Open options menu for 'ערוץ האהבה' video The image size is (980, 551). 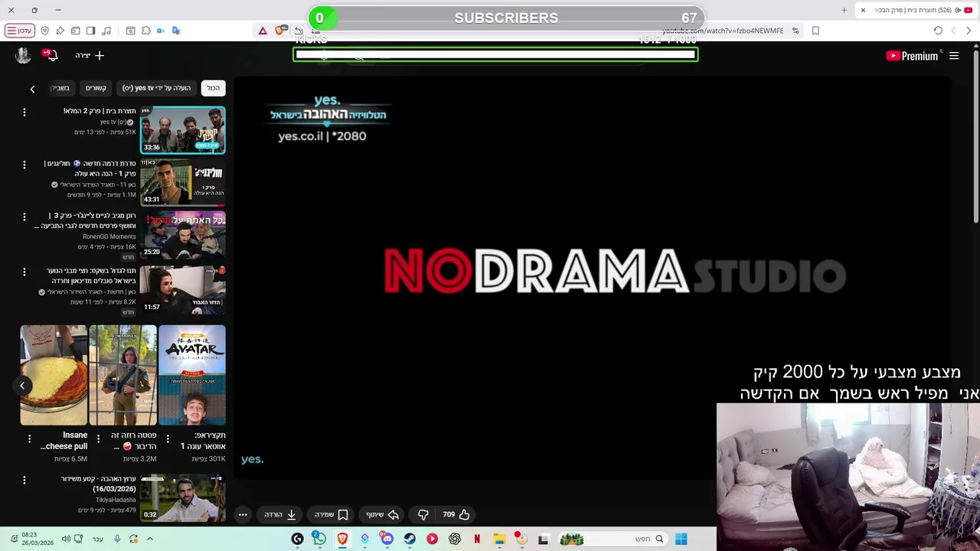click(x=24, y=480)
